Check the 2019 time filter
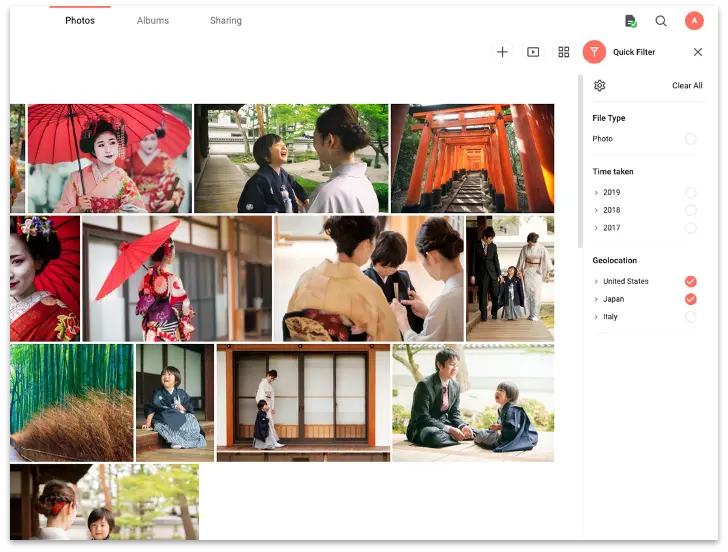This screenshot has width=728, height=552. pos(690,193)
